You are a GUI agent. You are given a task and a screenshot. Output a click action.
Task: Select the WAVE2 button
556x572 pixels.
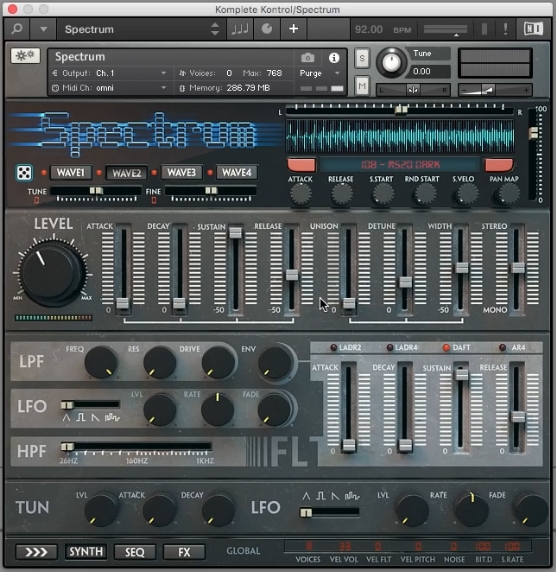coord(126,173)
